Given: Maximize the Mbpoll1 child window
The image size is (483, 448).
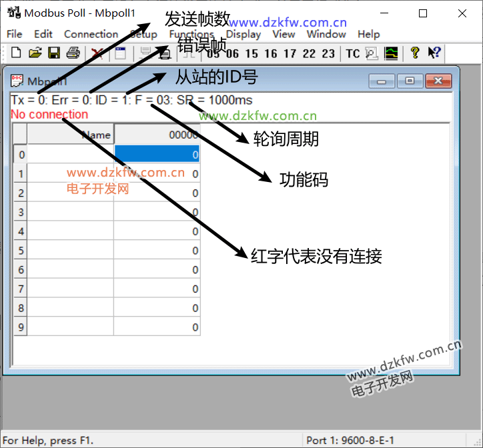Looking at the screenshot, I should pos(410,81).
